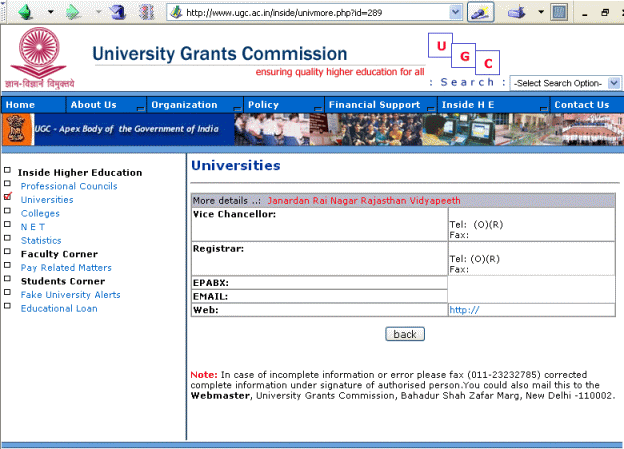
Task: Click the 'Vice Chancellor:' label
Action: (x=234, y=214)
